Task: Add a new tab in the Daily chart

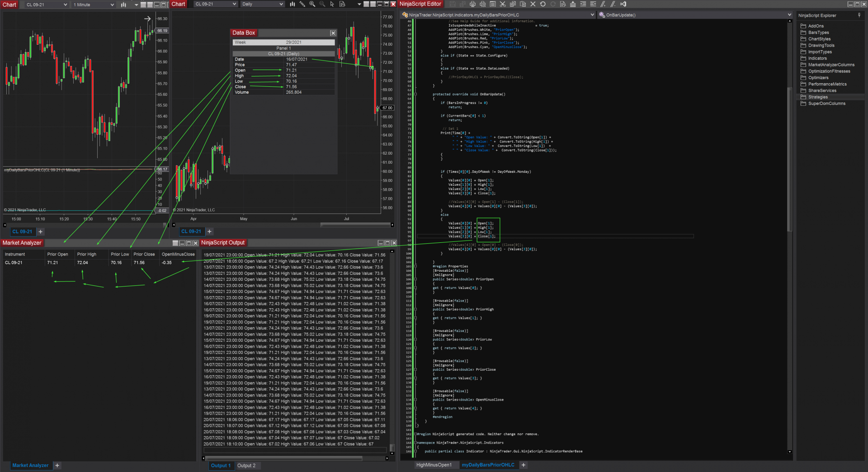Action: (209, 231)
